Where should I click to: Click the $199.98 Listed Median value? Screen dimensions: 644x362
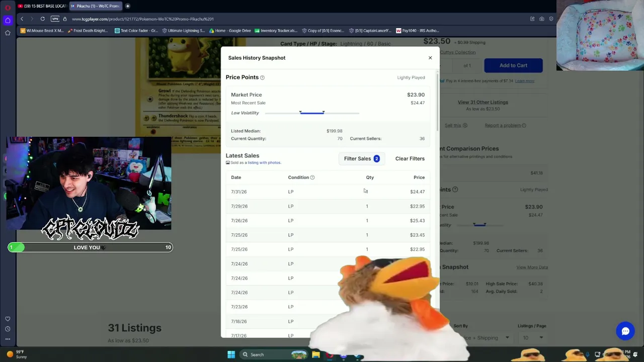click(334, 131)
